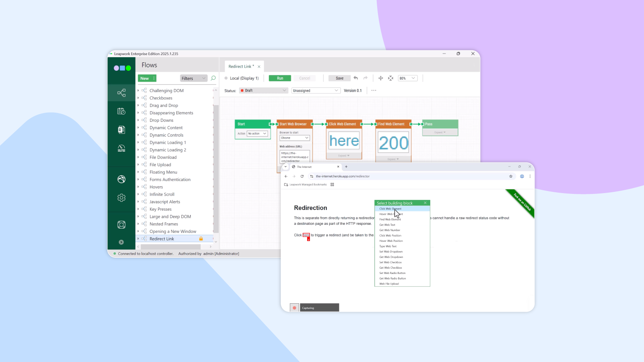The image size is (644, 362).
Task: Open the Schedules calendar icon in sidebar
Action: point(121,111)
